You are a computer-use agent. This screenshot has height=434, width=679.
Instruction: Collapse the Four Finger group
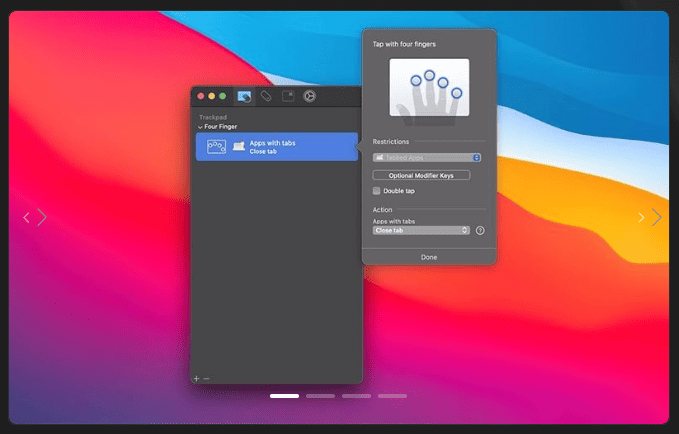[200, 127]
